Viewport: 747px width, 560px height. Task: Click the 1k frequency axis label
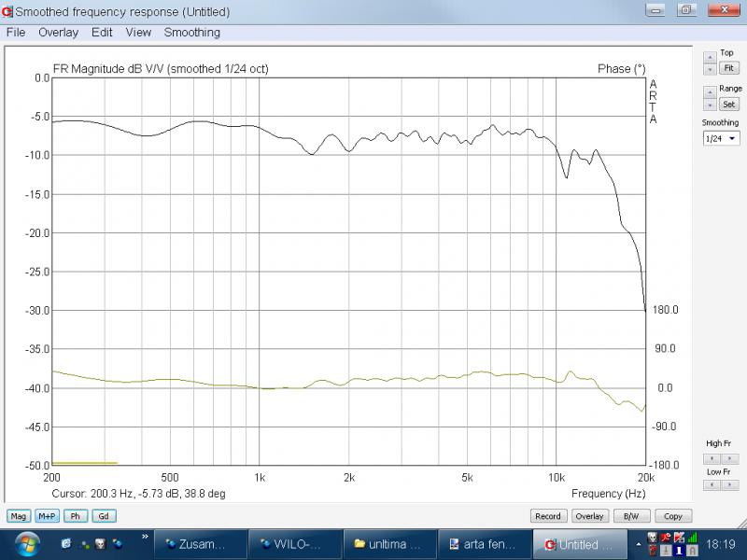click(260, 478)
